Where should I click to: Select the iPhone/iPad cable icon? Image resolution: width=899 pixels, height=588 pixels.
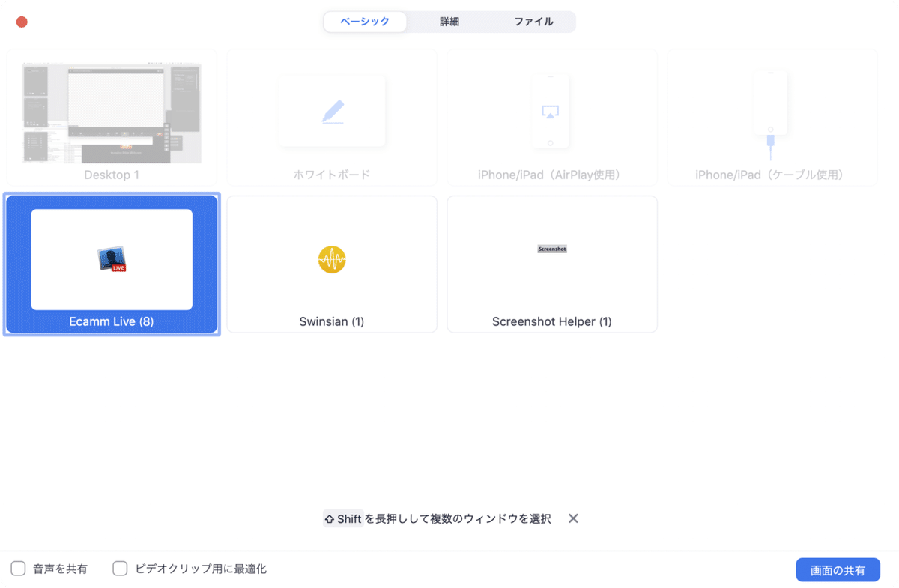tap(770, 115)
